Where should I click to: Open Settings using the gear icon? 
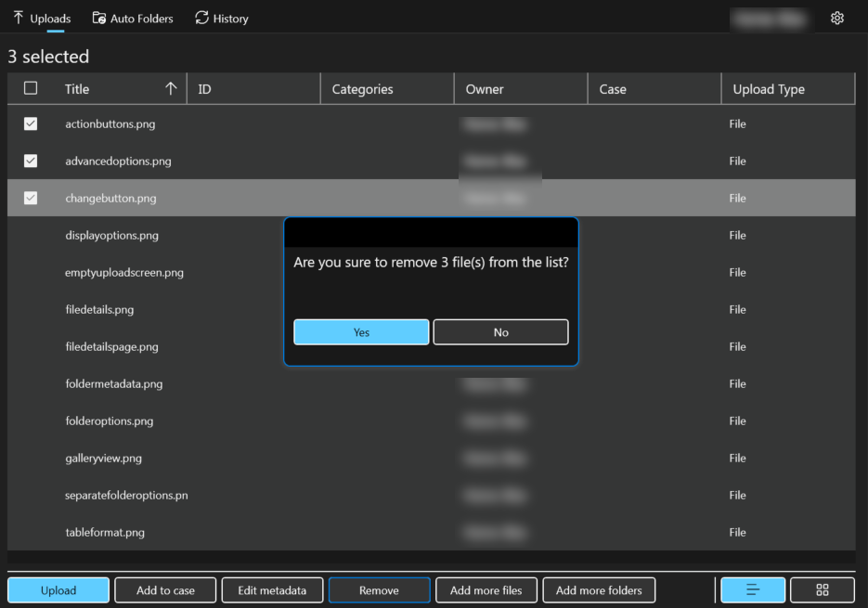[x=837, y=18]
